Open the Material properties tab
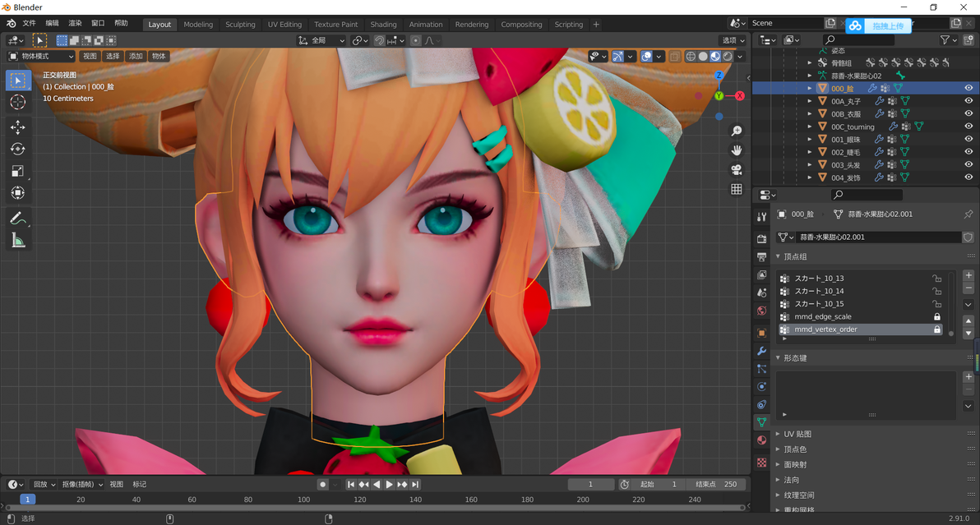 click(x=761, y=440)
